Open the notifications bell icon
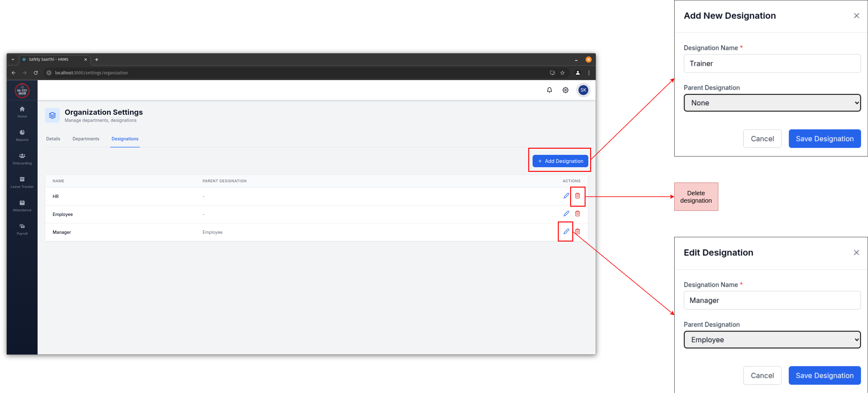The image size is (868, 393). [549, 90]
